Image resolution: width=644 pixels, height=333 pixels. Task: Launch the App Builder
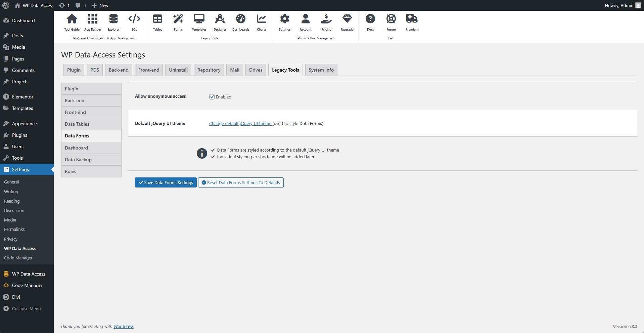(x=92, y=23)
